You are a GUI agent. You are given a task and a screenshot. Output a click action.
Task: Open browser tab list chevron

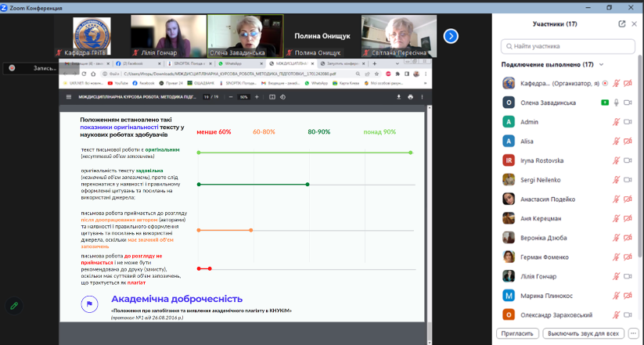pos(397,63)
